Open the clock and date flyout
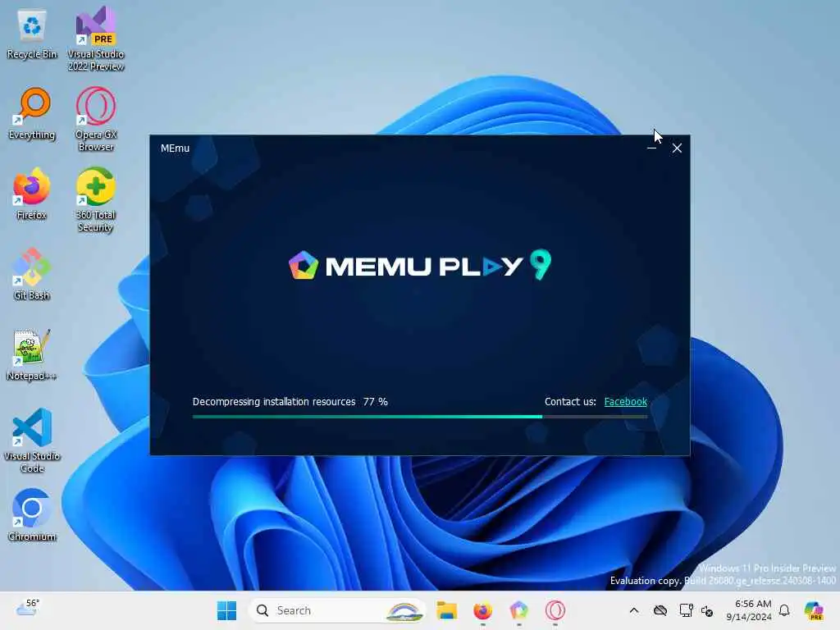The image size is (840, 630). click(x=750, y=610)
